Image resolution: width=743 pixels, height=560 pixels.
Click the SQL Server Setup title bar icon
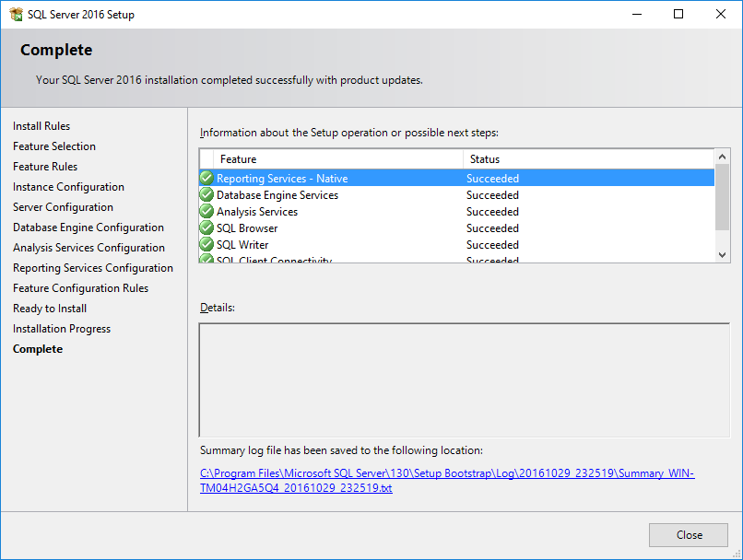coord(16,14)
